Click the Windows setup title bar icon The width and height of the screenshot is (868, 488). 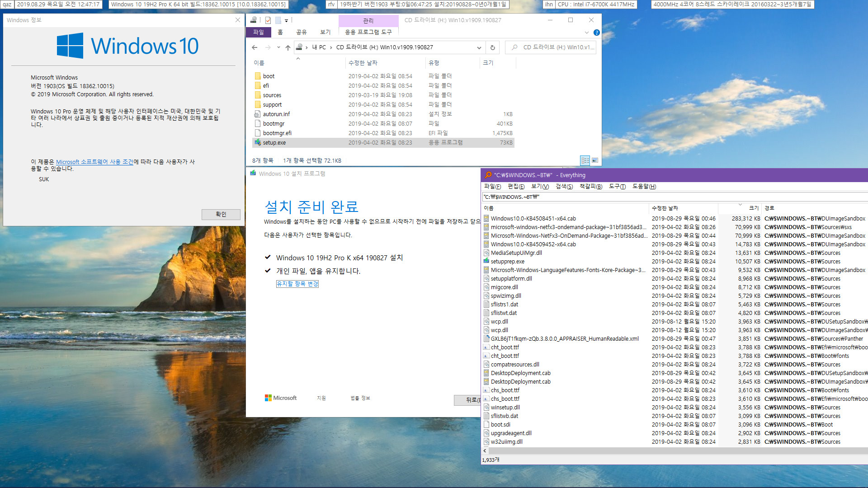pos(253,173)
